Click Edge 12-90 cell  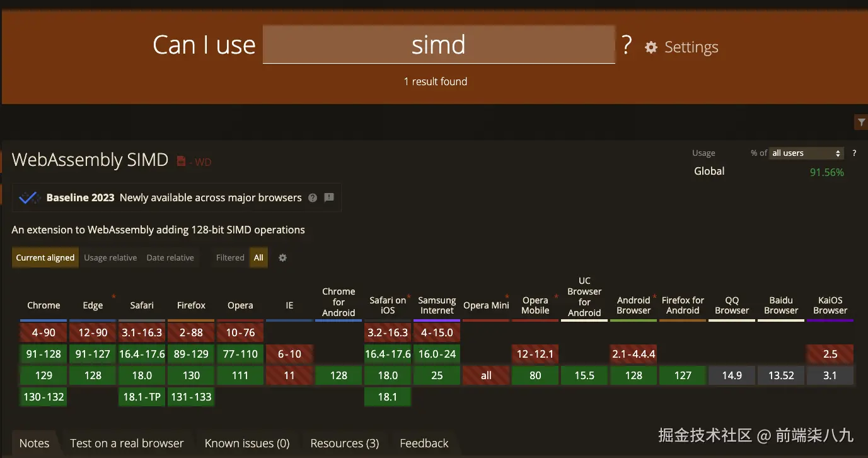pos(93,332)
